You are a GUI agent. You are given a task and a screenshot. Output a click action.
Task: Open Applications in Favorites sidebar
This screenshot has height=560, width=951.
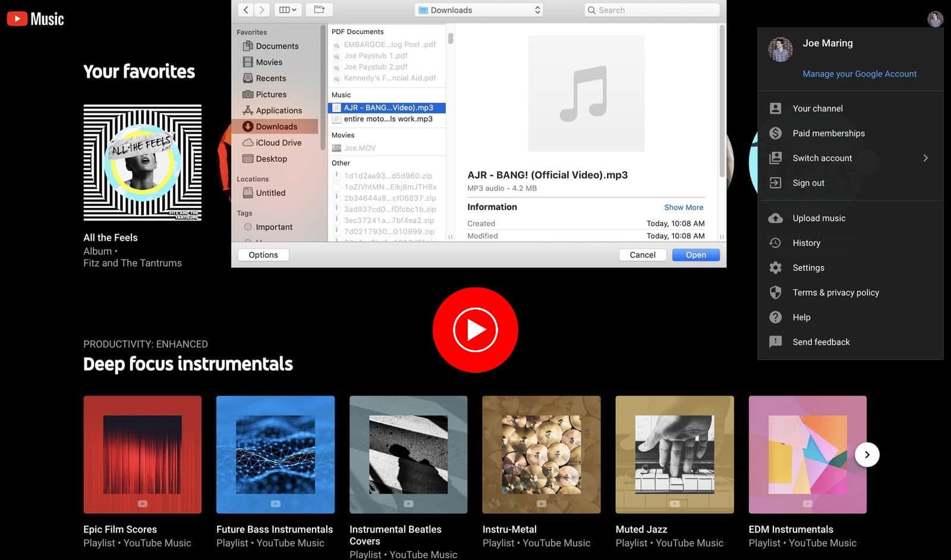[279, 110]
